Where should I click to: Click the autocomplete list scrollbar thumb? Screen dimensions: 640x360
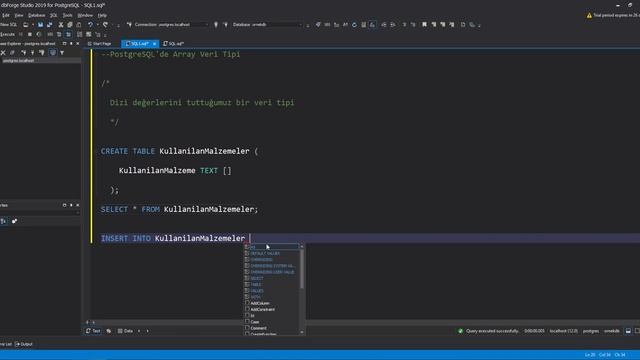click(302, 269)
